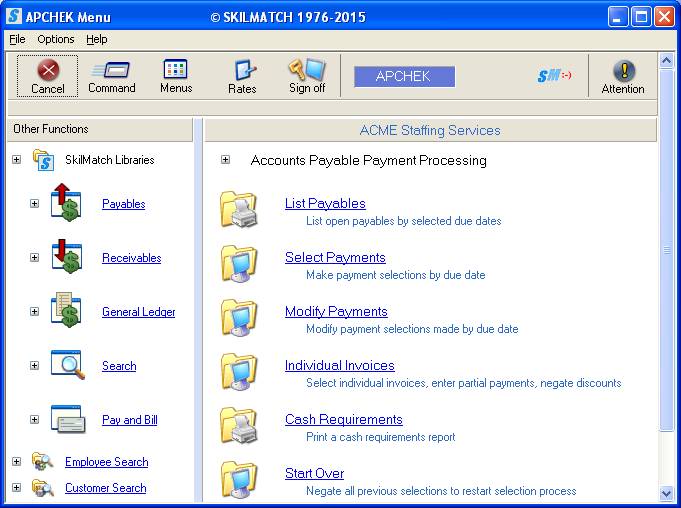
Task: Expand the SkilMatch Libraries node
Action: tap(17, 159)
